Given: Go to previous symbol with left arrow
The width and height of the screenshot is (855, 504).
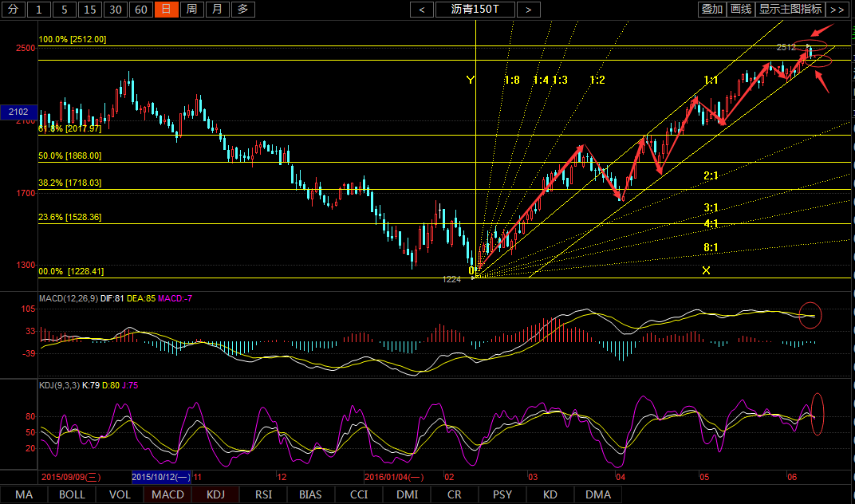Looking at the screenshot, I should (x=421, y=10).
